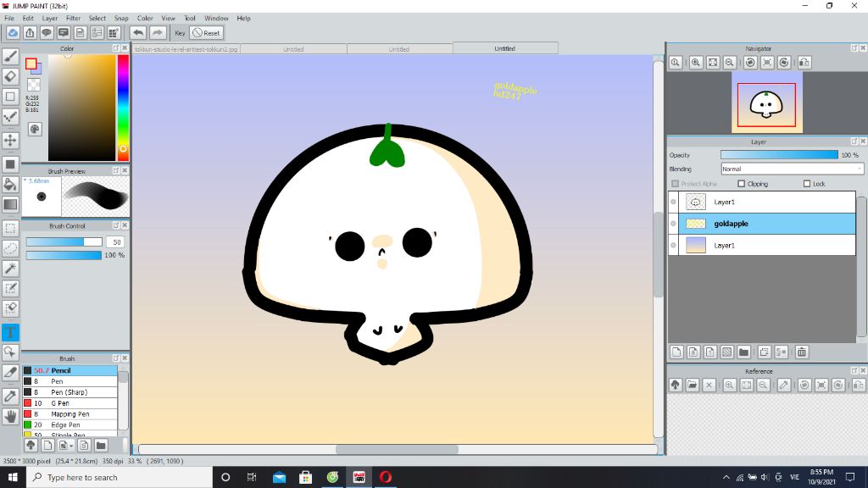Select the Pen (Sharp) brush
The width and height of the screenshot is (868, 488).
tap(70, 392)
